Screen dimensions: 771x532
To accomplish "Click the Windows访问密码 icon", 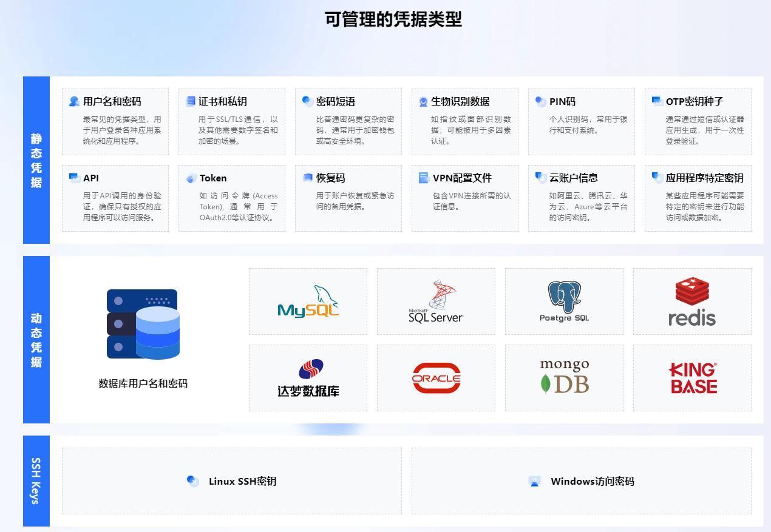I will click(534, 481).
